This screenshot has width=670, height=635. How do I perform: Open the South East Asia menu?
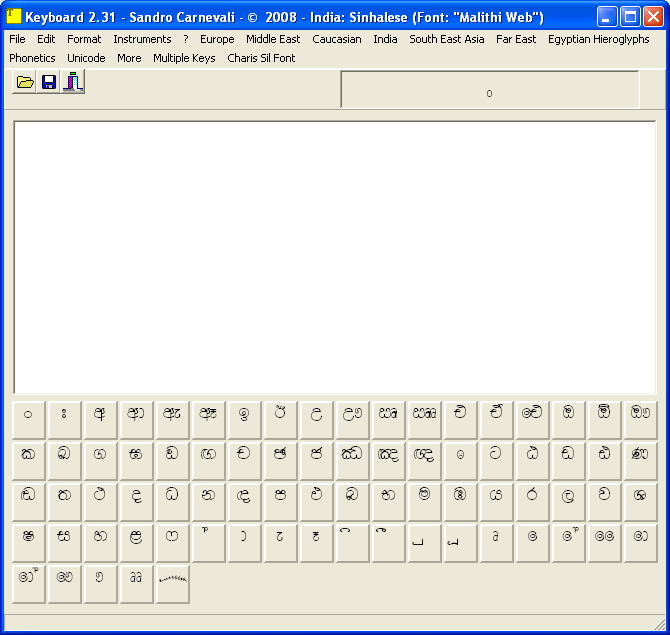pyautogui.click(x=447, y=39)
